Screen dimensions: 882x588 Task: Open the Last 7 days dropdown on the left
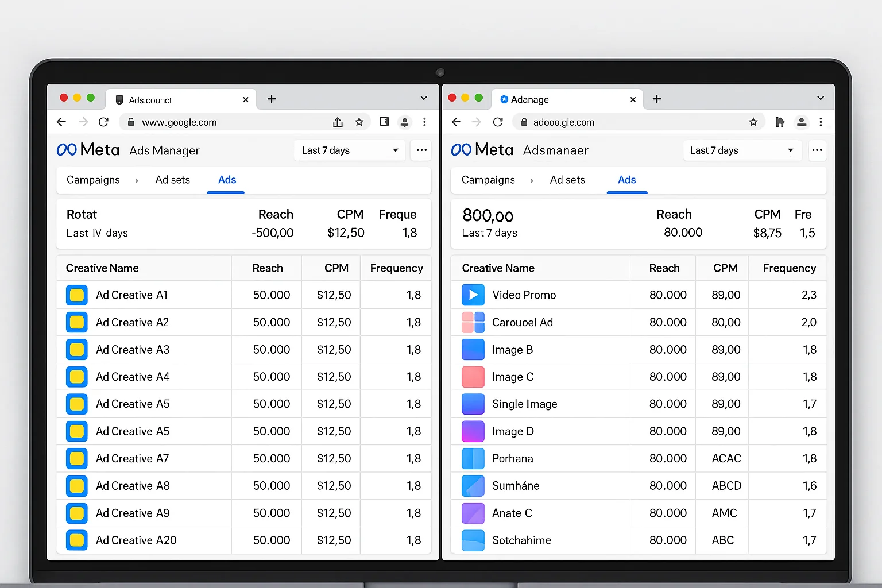tap(349, 150)
